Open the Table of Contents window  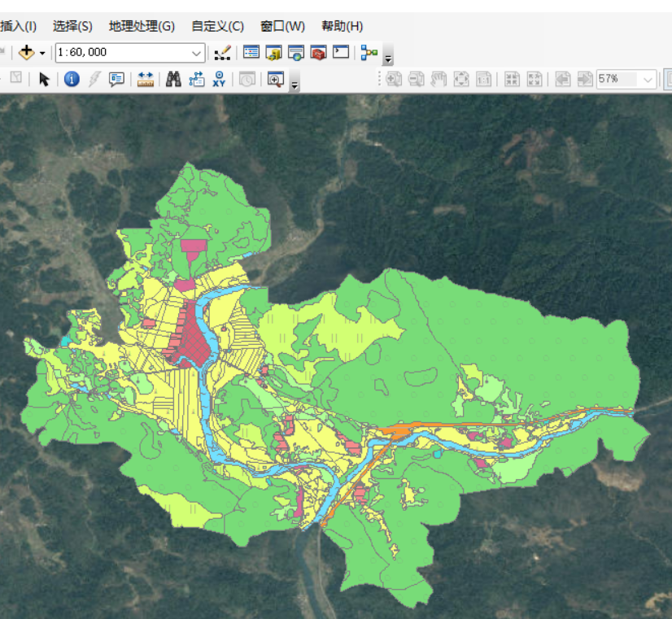251,53
